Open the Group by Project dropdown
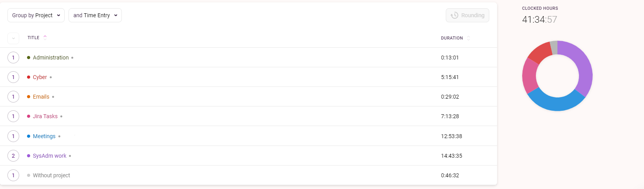 click(x=36, y=15)
